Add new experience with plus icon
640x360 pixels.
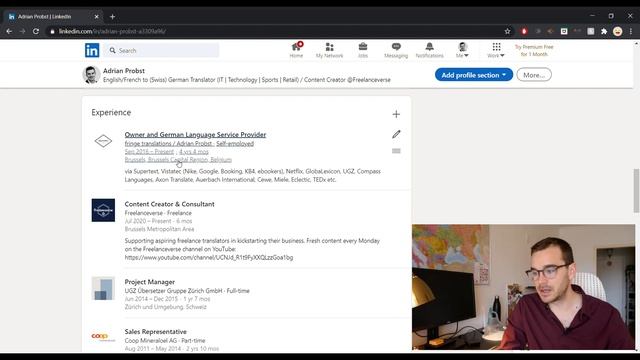coord(396,114)
